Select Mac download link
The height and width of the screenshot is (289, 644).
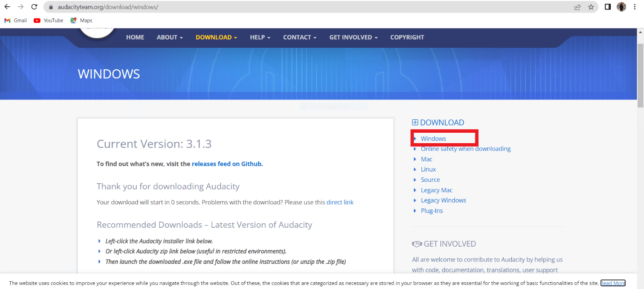coord(427,159)
